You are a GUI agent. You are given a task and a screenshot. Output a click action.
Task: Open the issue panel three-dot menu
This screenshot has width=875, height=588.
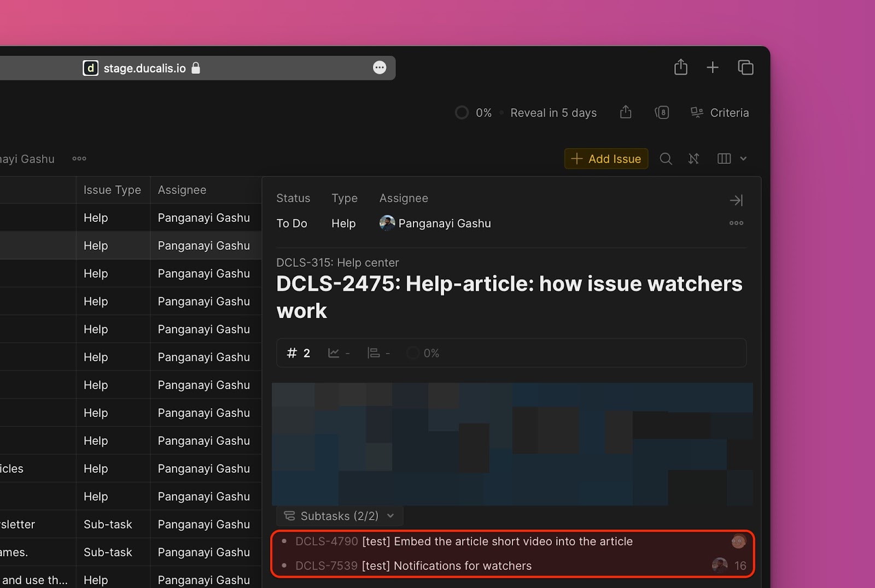click(736, 223)
